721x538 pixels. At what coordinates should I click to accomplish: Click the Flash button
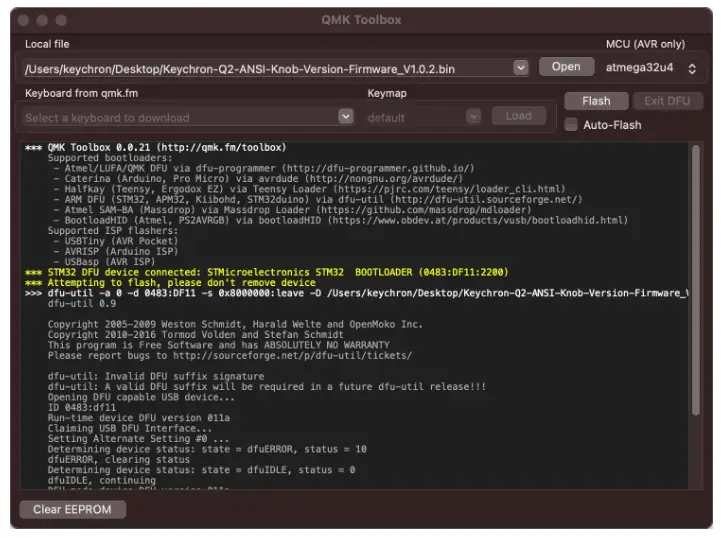[596, 101]
